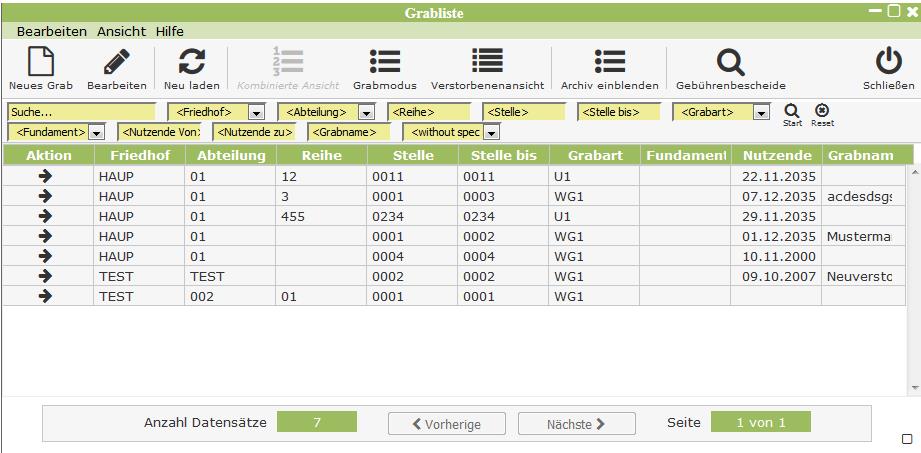Open the Grabart filter dropdown
This screenshot has height=453, width=921.
pos(762,113)
